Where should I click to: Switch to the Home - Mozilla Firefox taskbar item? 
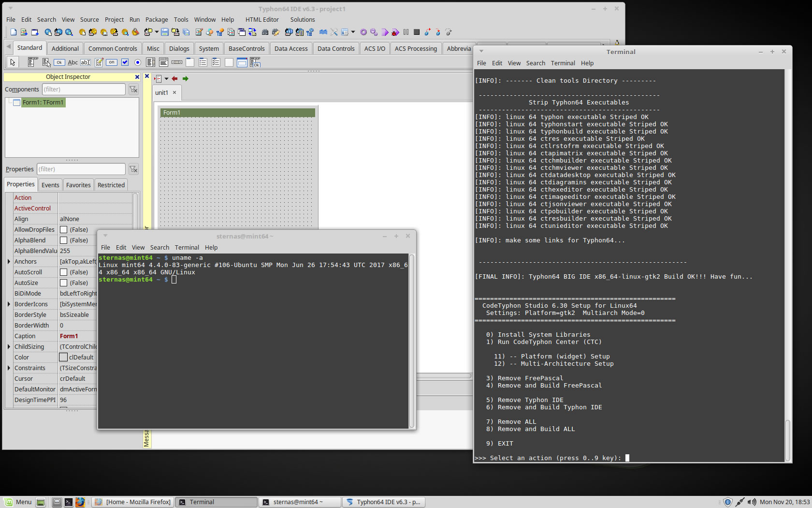[x=133, y=502]
